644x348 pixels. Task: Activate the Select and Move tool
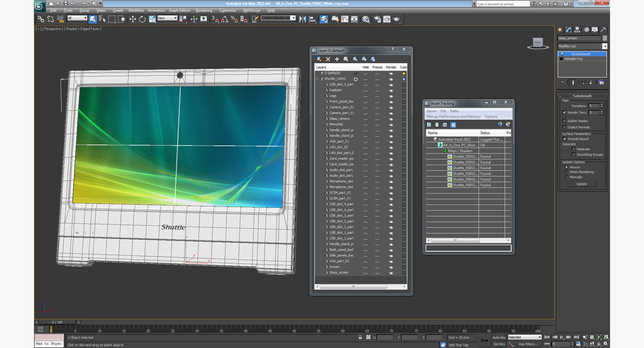[x=133, y=19]
